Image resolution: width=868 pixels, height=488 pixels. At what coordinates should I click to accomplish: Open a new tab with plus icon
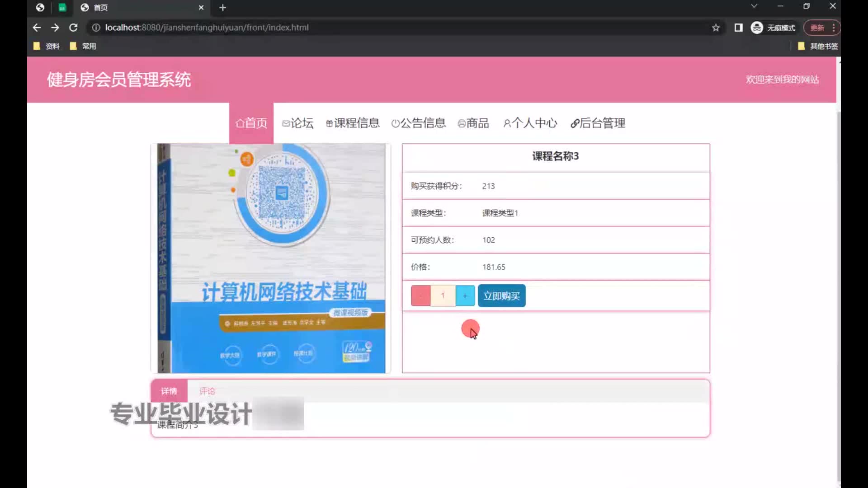[222, 8]
